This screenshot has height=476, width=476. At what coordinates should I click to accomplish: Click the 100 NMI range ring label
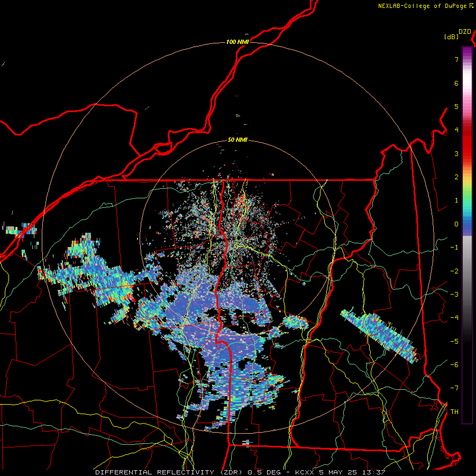[237, 42]
